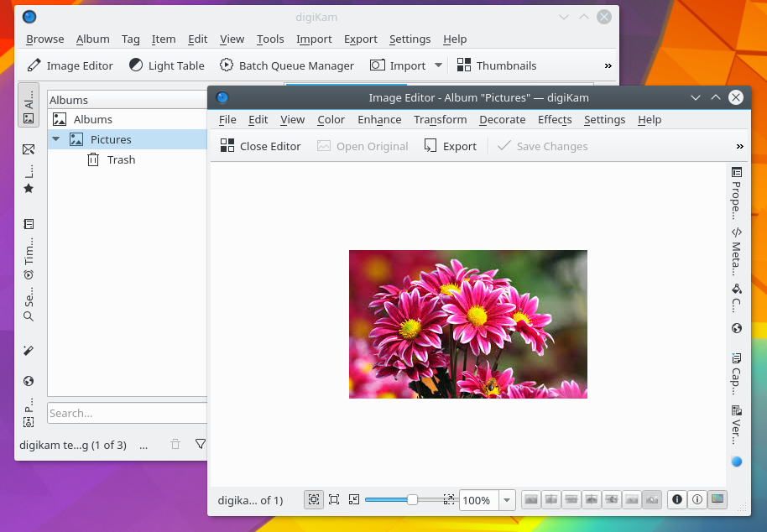Open the Metadata sidebar tab
The width and height of the screenshot is (767, 532).
736,251
